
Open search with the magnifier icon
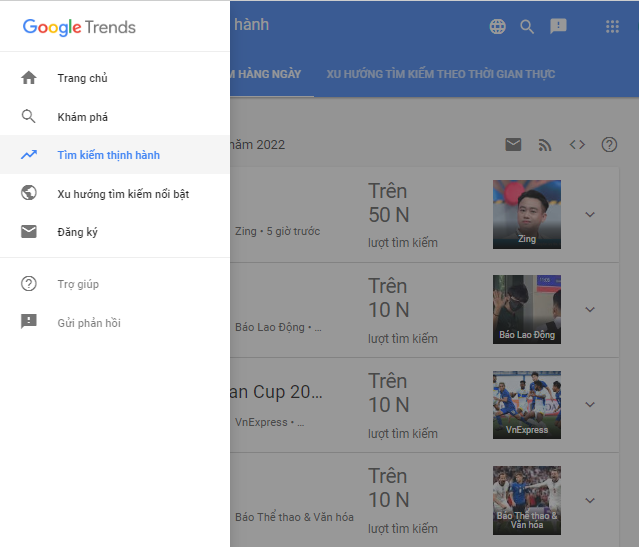click(x=527, y=27)
